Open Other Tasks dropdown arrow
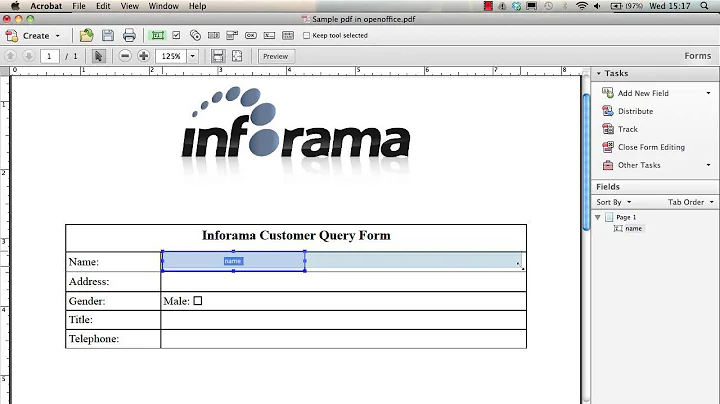The height and width of the screenshot is (404, 720). coord(709,165)
